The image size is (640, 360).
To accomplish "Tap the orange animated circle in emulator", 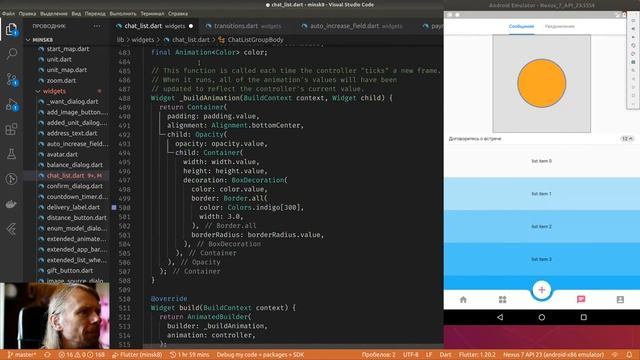I will pyautogui.click(x=542, y=83).
